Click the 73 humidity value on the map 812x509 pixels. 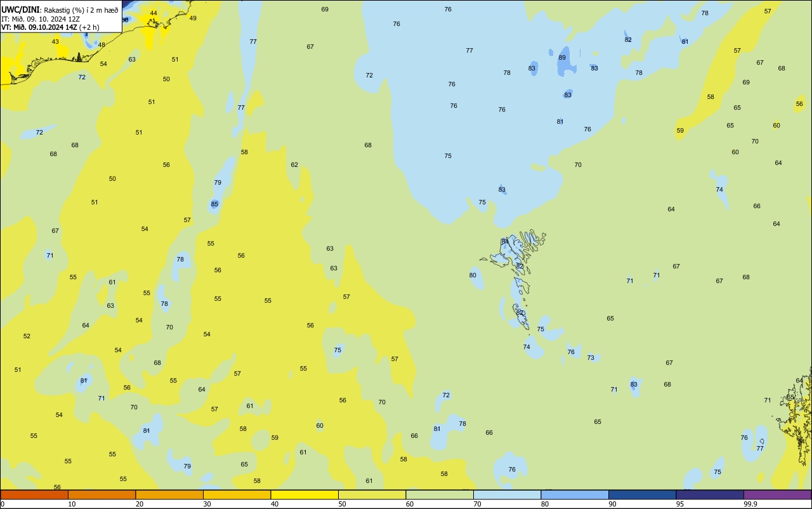click(591, 357)
